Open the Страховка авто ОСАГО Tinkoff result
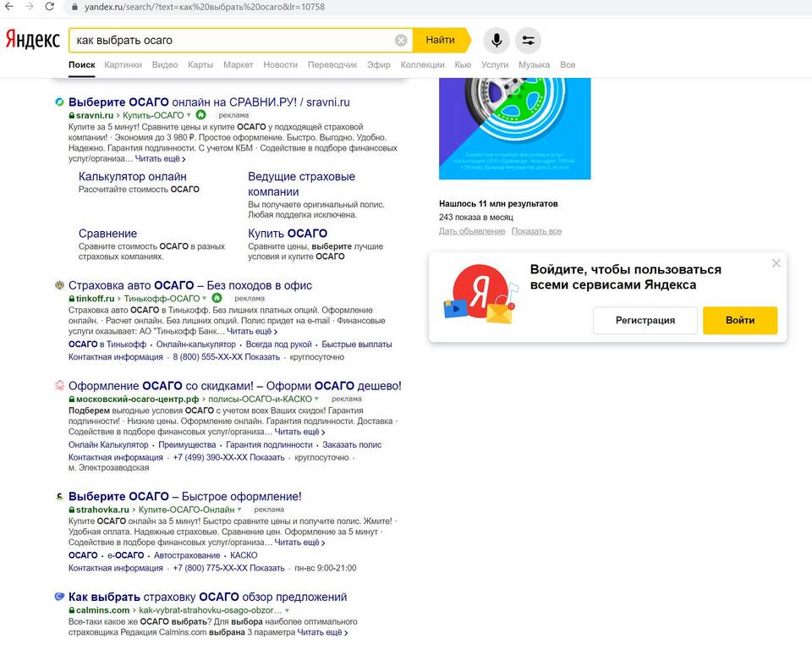Image resolution: width=812 pixels, height=645 pixels. click(190, 285)
